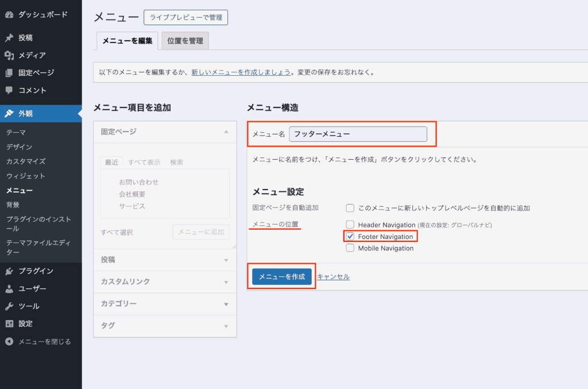Click the pushpin icon for 投稿
The image size is (588, 389).
[9, 38]
